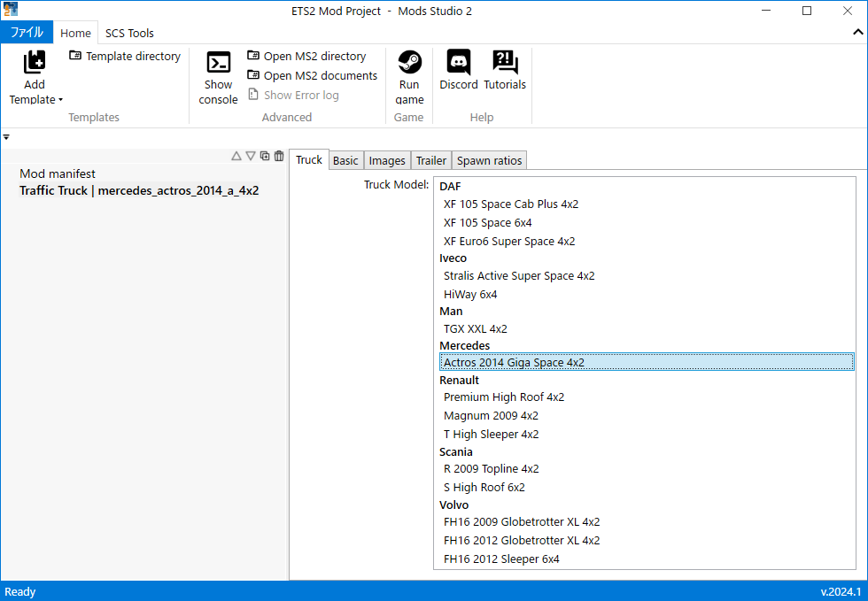Screen dimensions: 868x601
Task: Switch to the SCS Tools ribbon tab
Action: [129, 33]
